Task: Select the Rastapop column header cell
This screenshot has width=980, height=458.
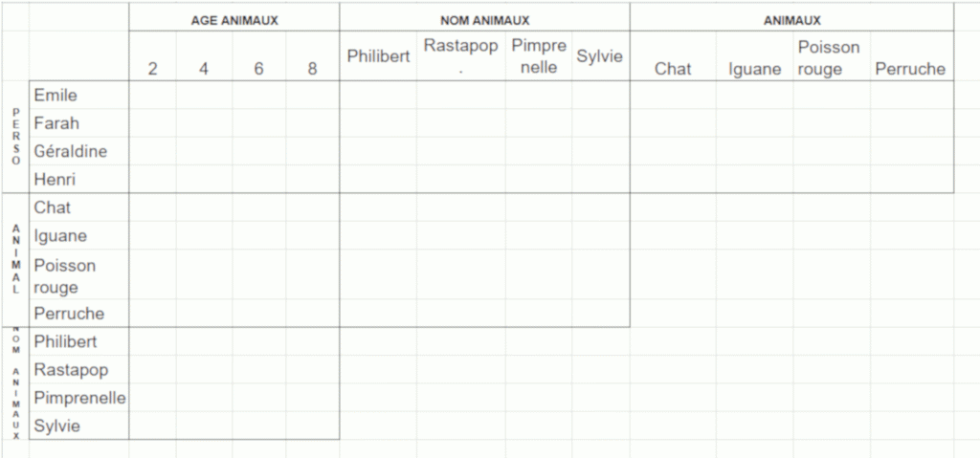Action: click(460, 56)
